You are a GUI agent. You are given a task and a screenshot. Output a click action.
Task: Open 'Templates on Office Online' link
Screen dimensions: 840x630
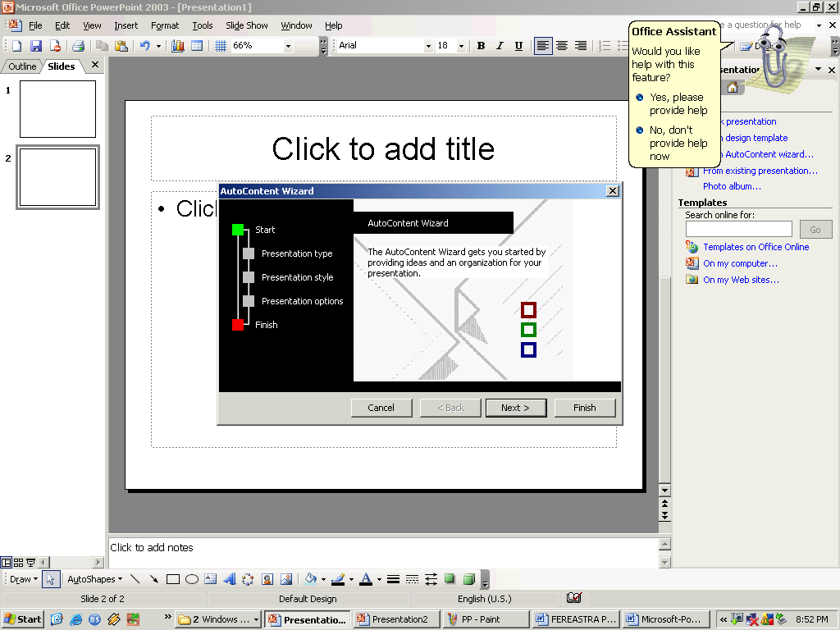point(756,247)
